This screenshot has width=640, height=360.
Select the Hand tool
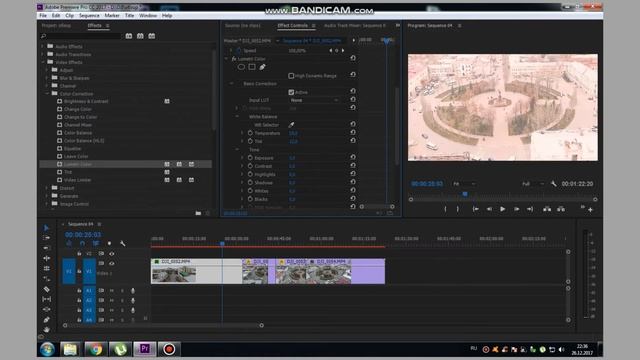(x=47, y=329)
